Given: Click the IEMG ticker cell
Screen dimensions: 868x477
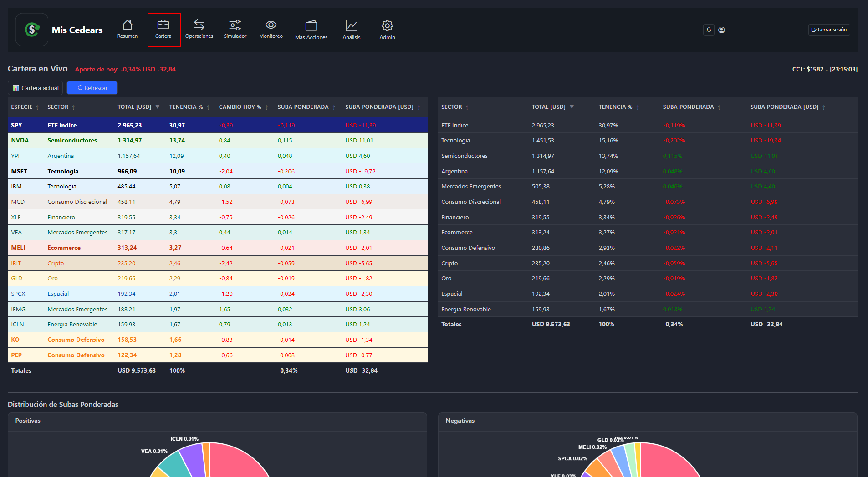Looking at the screenshot, I should coord(18,309).
